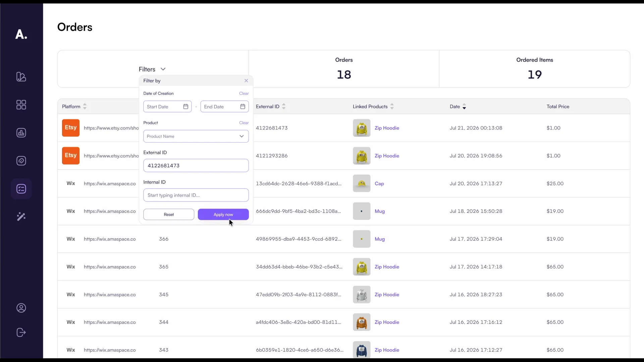Click the Reset button

(x=169, y=215)
